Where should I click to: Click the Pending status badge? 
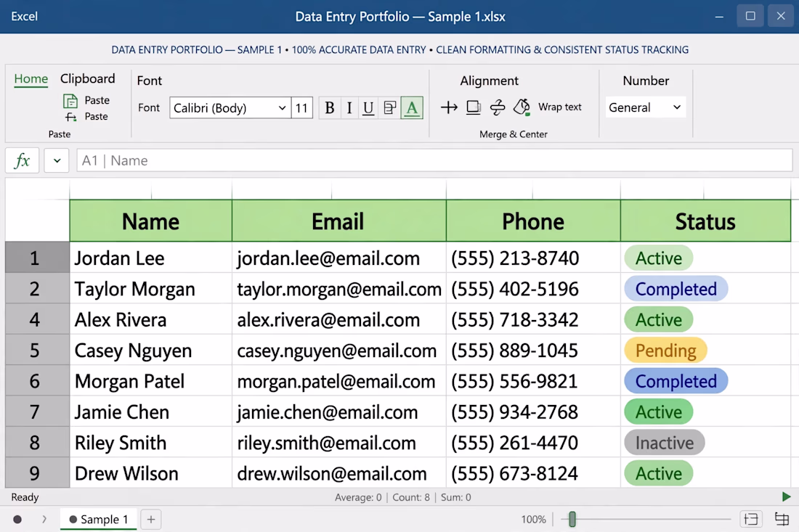tap(665, 351)
